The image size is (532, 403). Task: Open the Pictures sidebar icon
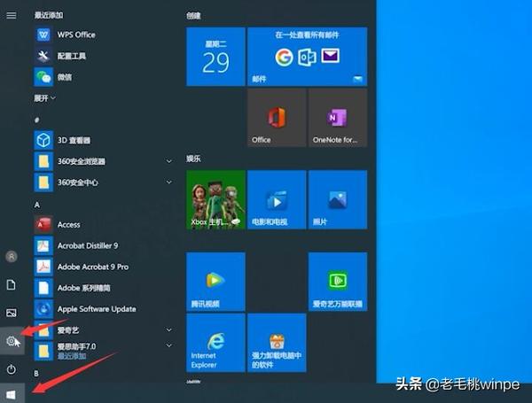coord(12,313)
